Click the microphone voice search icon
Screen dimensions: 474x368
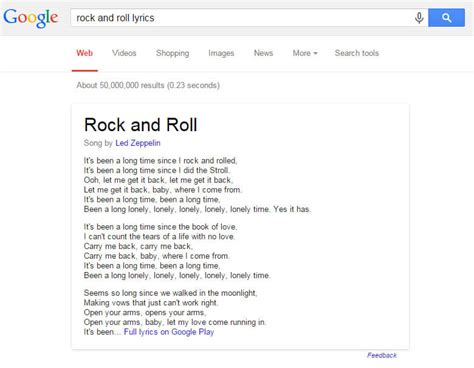click(x=419, y=18)
